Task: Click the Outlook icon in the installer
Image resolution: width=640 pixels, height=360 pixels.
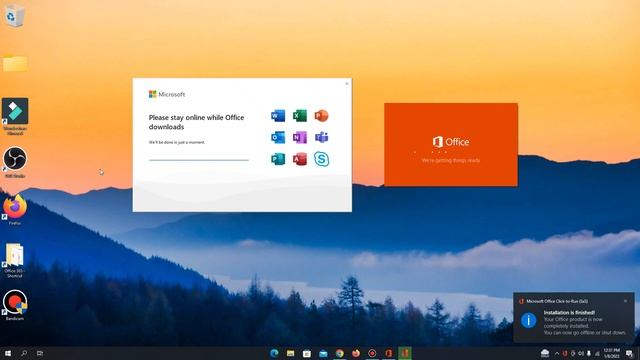Action: tap(278, 137)
